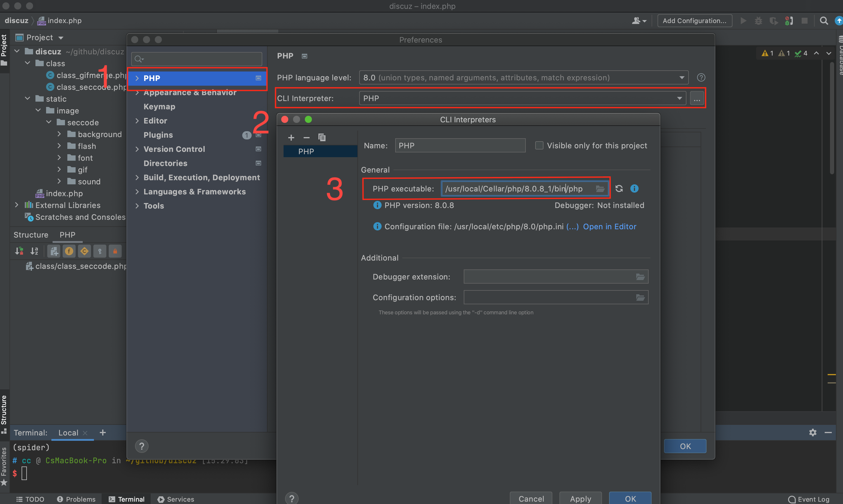The height and width of the screenshot is (504, 843).
Task: Sort Structure alphabetically icon
Action: [34, 251]
